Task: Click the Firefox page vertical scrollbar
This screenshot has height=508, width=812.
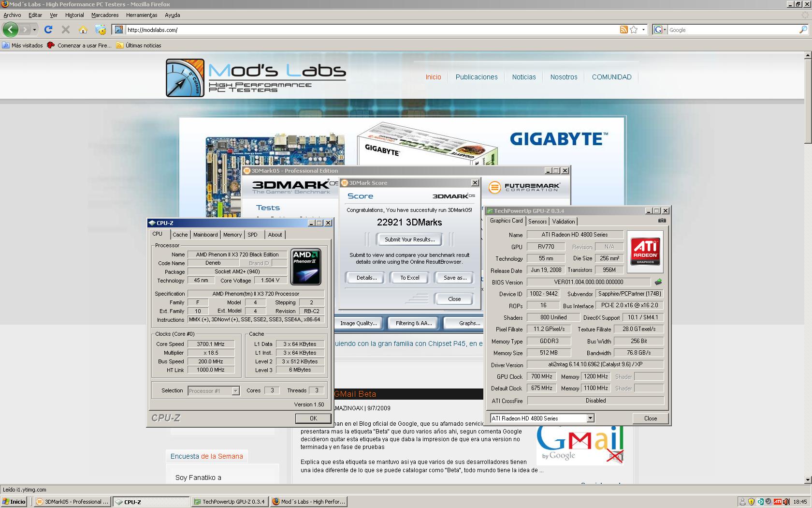Action: click(808, 267)
